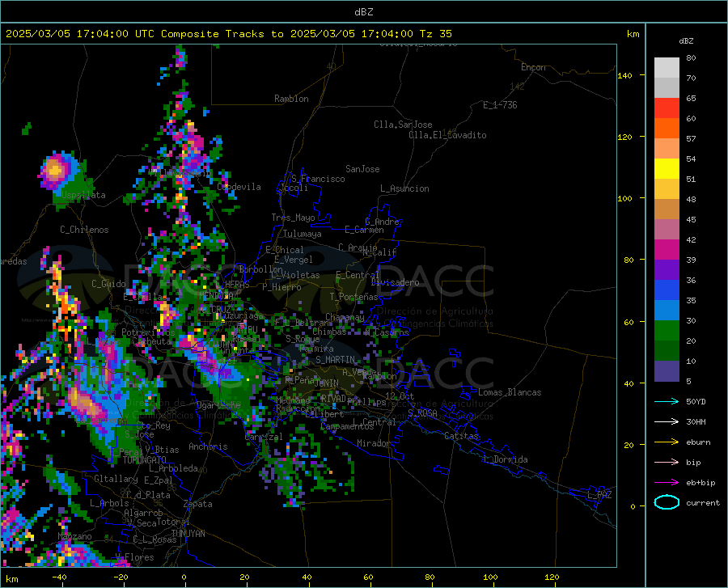This screenshot has height=588, width=728.
Task: Click the 'TUPUNGATO' city label
Action: tap(145, 460)
